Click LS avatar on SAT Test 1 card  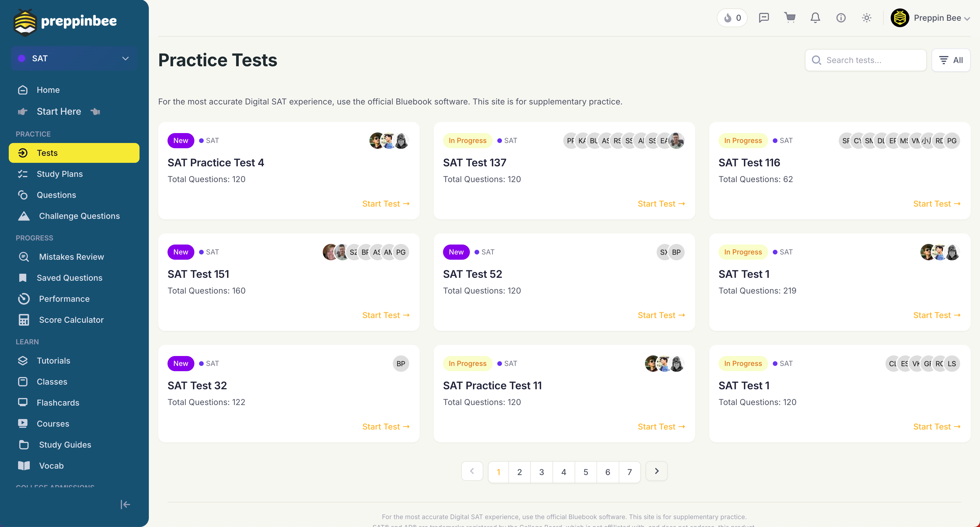tap(952, 363)
